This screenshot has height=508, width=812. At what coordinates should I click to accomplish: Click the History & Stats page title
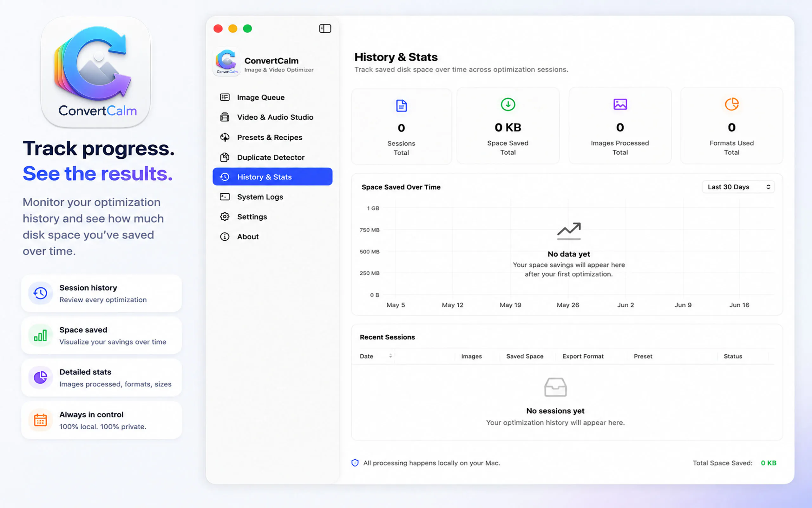pos(396,57)
